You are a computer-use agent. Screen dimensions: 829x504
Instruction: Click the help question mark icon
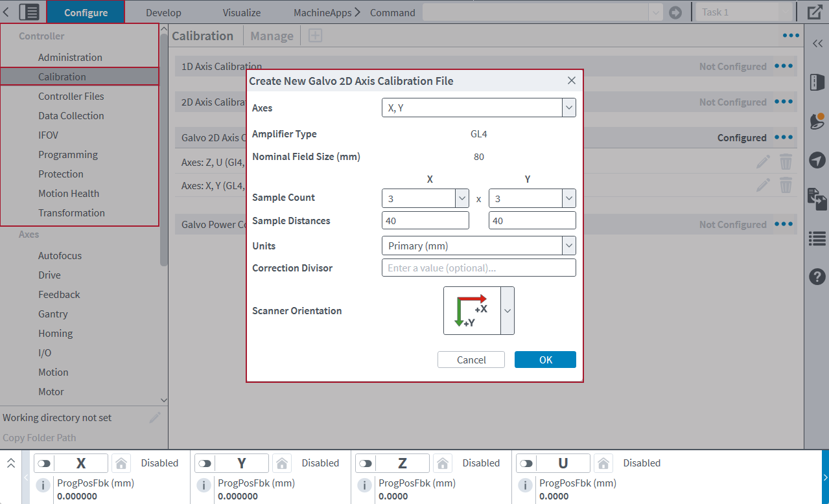[817, 277]
